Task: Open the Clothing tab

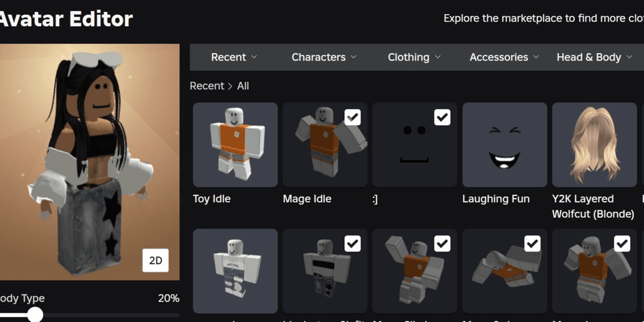Action: [414, 57]
